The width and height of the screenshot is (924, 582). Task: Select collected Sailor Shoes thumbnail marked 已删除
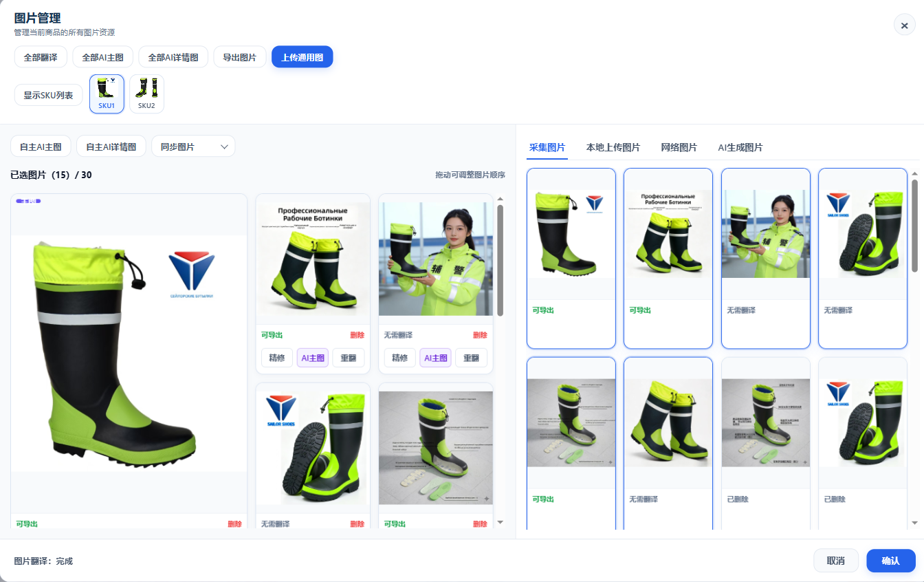point(863,423)
